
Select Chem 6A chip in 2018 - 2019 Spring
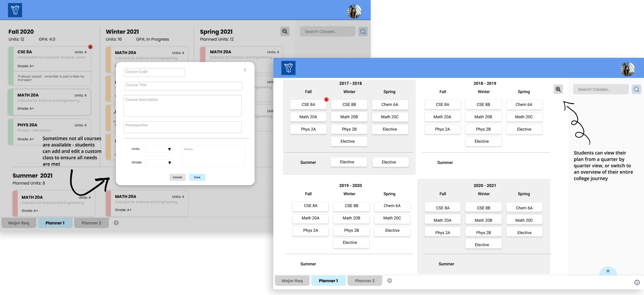point(524,104)
